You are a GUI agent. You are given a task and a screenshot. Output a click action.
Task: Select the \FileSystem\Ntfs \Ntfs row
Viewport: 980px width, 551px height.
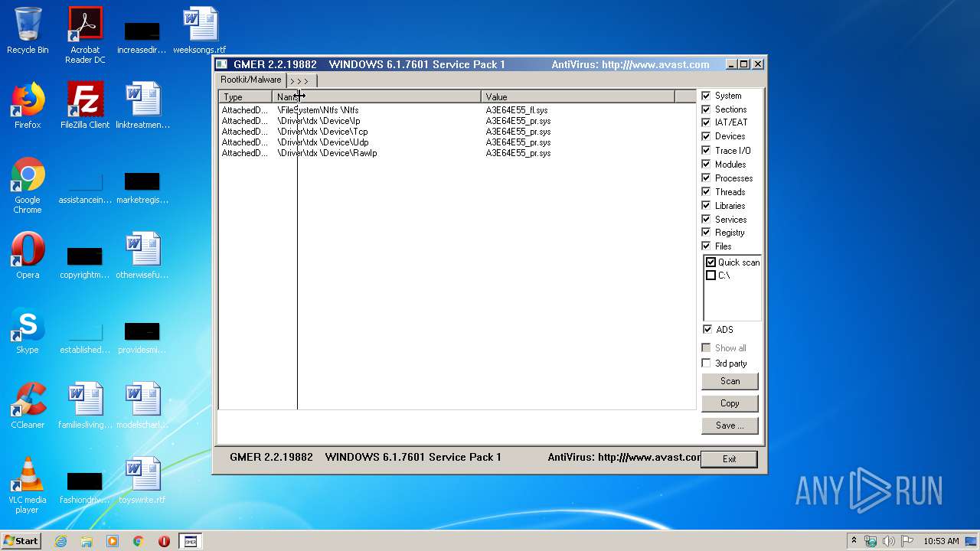tap(457, 110)
